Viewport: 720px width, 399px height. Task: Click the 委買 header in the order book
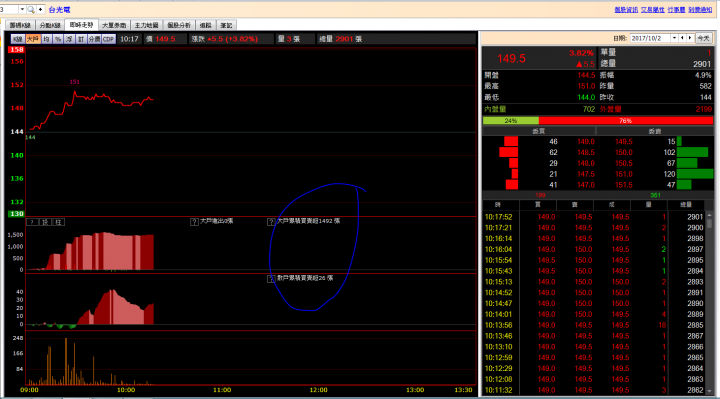pos(539,131)
